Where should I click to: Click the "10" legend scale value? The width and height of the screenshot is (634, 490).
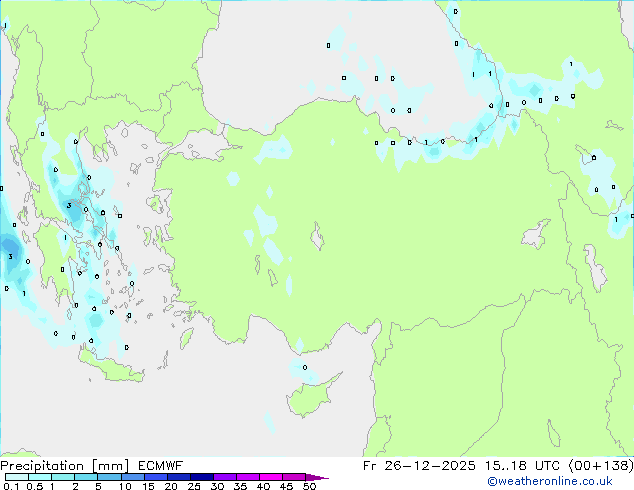[125, 486]
